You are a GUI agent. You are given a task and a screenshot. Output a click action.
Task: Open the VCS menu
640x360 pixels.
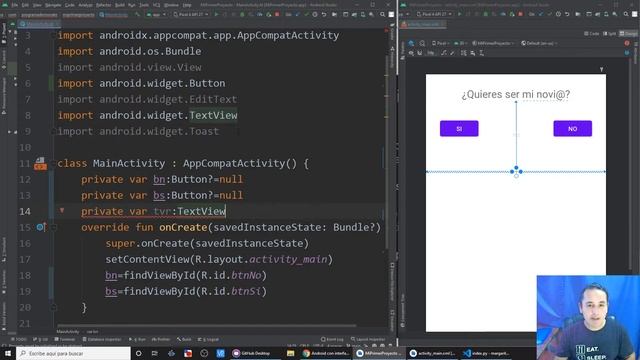pyautogui.click(x=156, y=5)
